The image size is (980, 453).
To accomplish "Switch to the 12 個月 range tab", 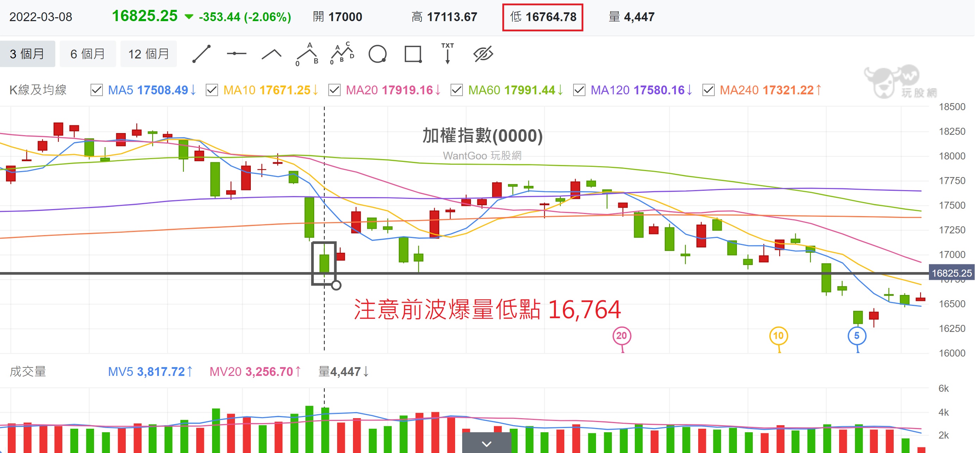I will point(149,54).
